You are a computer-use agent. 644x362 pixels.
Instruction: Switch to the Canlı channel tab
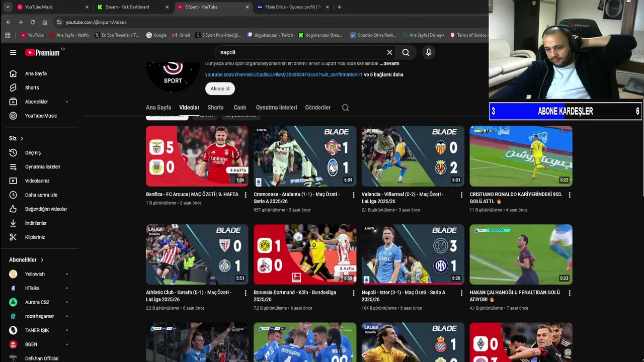(239, 108)
